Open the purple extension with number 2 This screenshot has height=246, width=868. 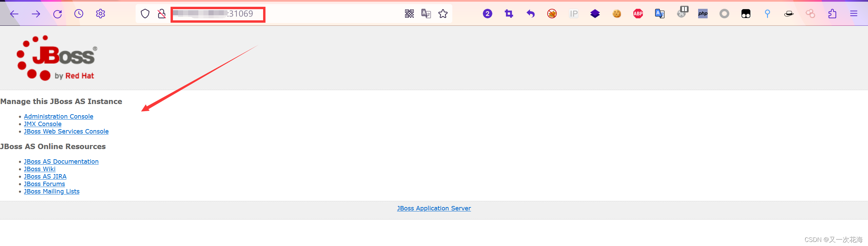coord(487,14)
